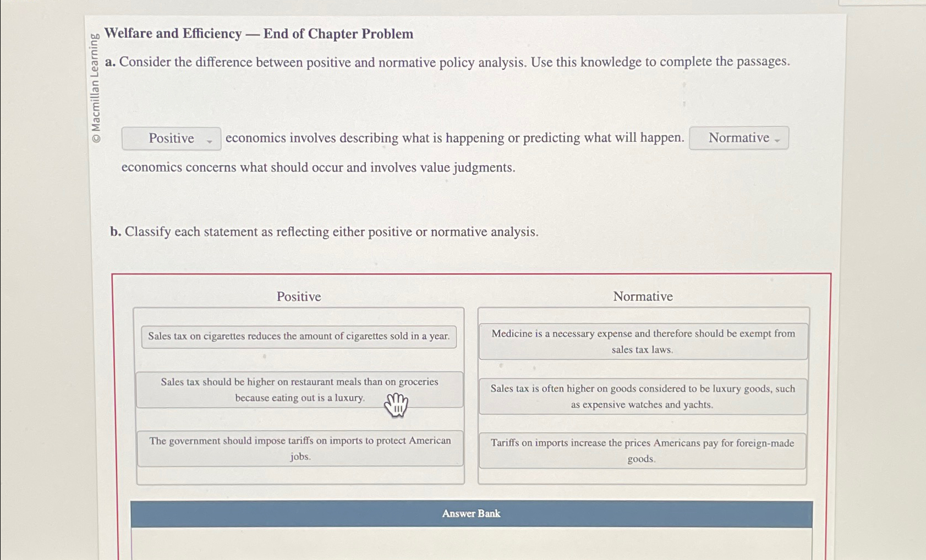Click the empty slot below Positive statements
Image resolution: width=926 pixels, height=560 pixels.
(299, 476)
